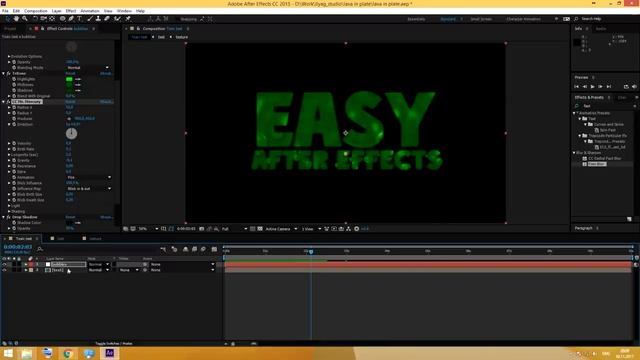
Task: Click the timeline search magnifier icon
Action: [x=40, y=249]
